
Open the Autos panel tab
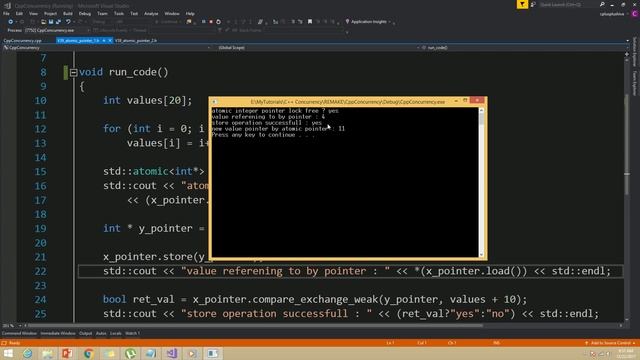coord(101,333)
